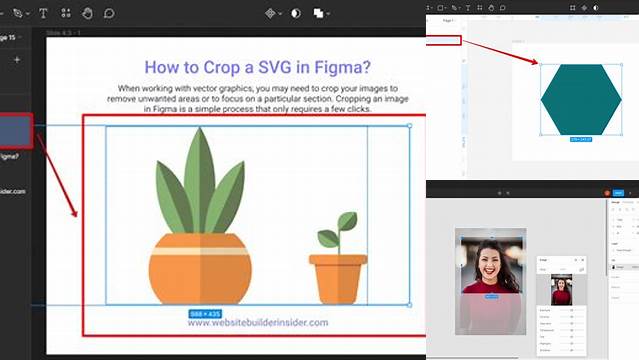Select the teal hexagon shape on canvas
Image resolution: width=639 pixels, height=360 pixels.
[x=581, y=99]
